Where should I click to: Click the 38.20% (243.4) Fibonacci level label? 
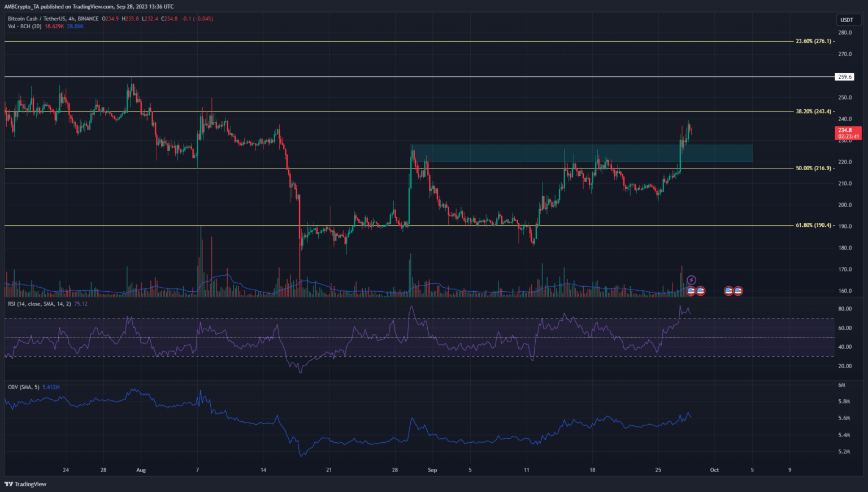pyautogui.click(x=813, y=111)
